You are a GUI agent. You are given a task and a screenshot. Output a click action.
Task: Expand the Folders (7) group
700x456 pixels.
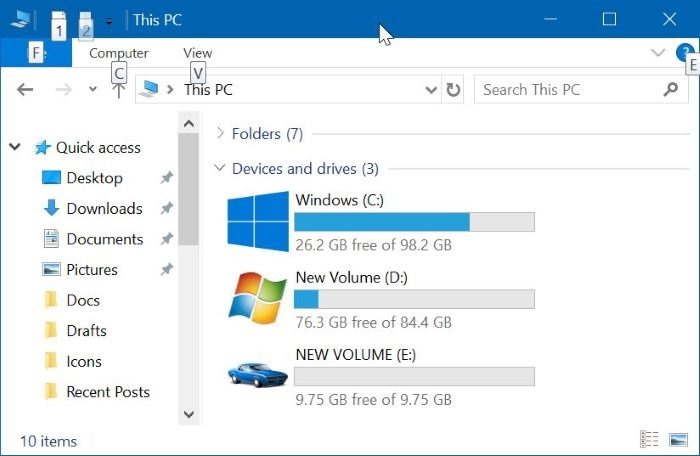219,133
